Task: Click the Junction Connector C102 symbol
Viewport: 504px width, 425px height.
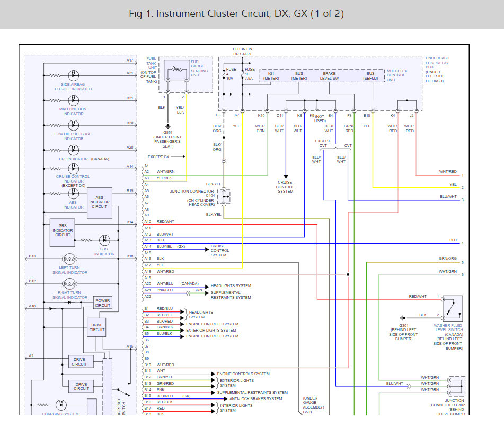Action: (456, 386)
